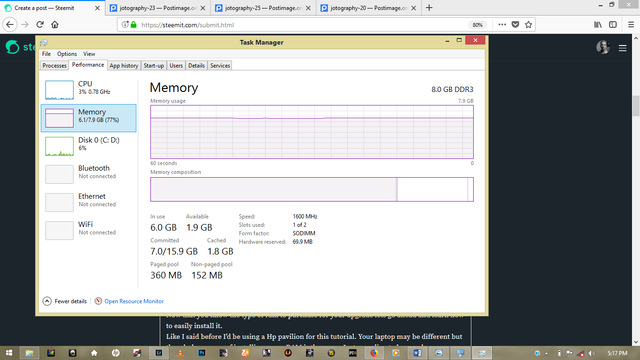
Task: Switch to Create a post — Steemit tab
Action: point(52,8)
